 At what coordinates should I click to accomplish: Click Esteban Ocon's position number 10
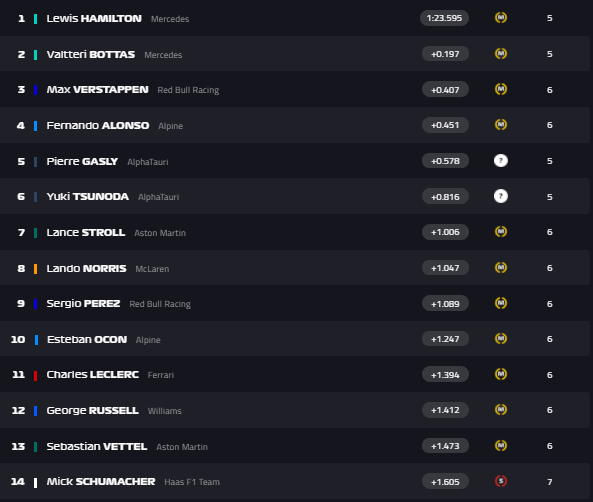[x=18, y=339]
